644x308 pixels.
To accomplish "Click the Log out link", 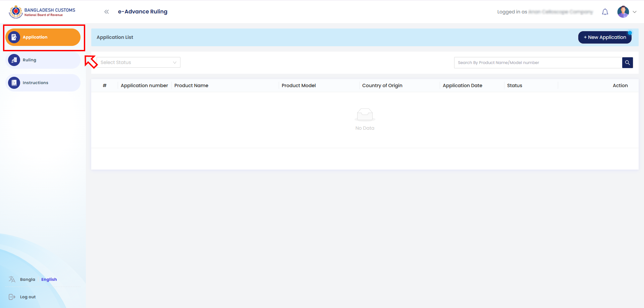I will click(28, 297).
